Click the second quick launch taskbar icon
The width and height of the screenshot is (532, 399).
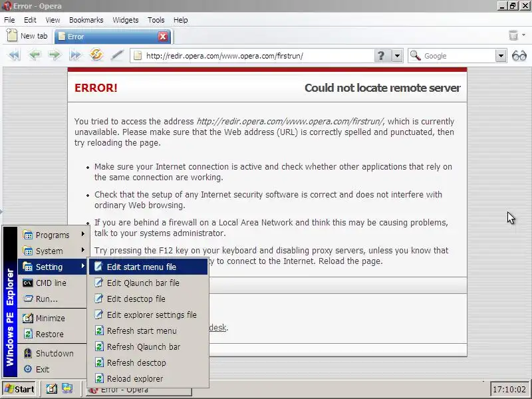[x=67, y=388]
